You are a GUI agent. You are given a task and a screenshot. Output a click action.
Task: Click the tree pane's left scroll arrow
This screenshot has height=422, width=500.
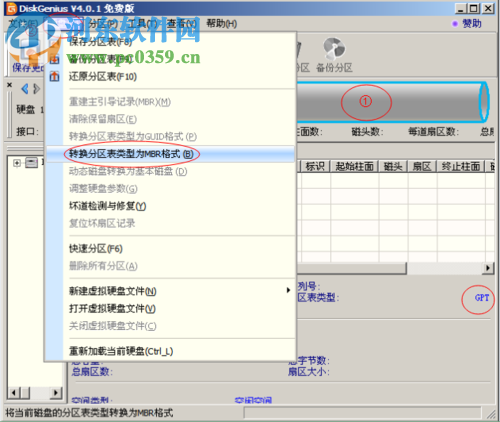(x=13, y=393)
